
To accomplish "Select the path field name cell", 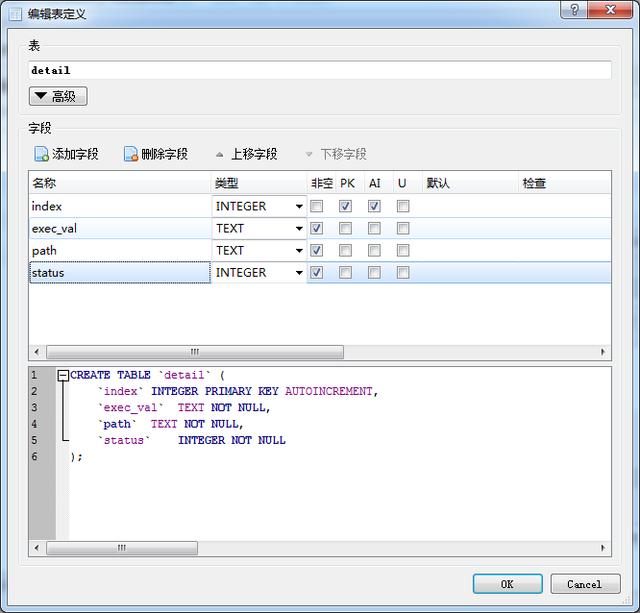I will pos(120,250).
